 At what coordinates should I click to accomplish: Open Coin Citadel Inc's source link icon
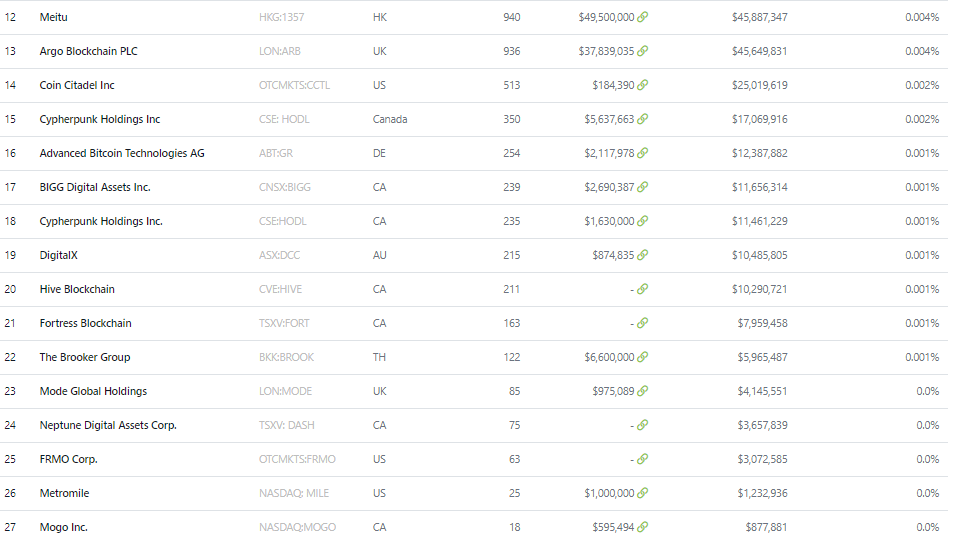tap(642, 85)
